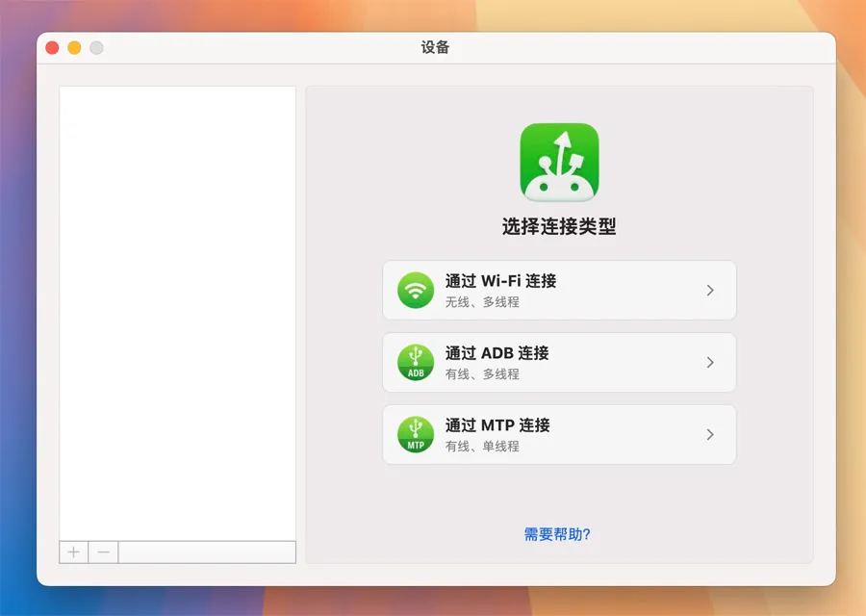Select the 通过 Wi-Fi 连接 option
866x616 pixels.
click(500, 281)
